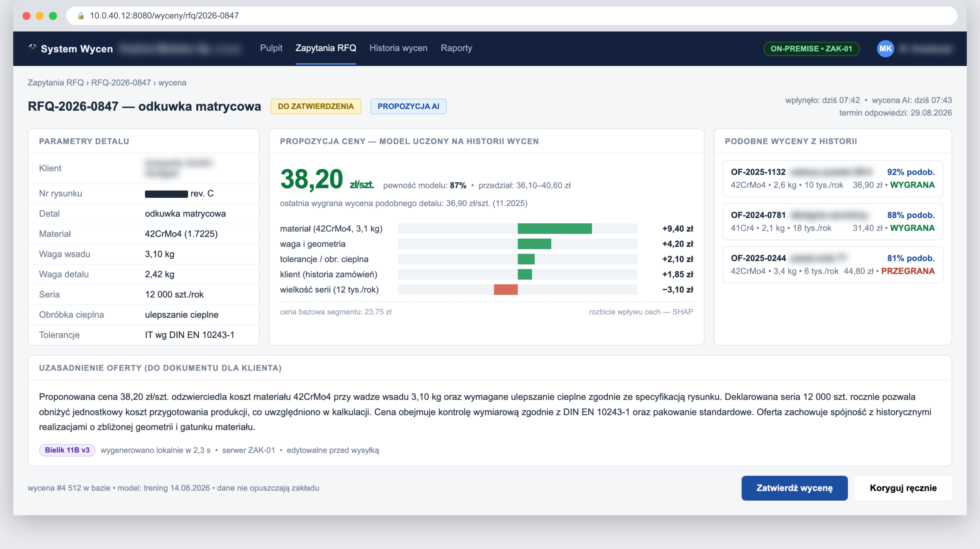Click Zapytania RFQ breadcrumb link
This screenshot has height=549, width=980.
pyautogui.click(x=56, y=83)
